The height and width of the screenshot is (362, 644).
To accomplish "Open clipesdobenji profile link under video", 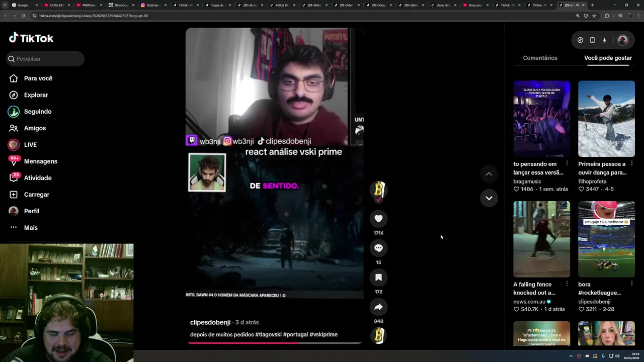I will tap(210, 322).
